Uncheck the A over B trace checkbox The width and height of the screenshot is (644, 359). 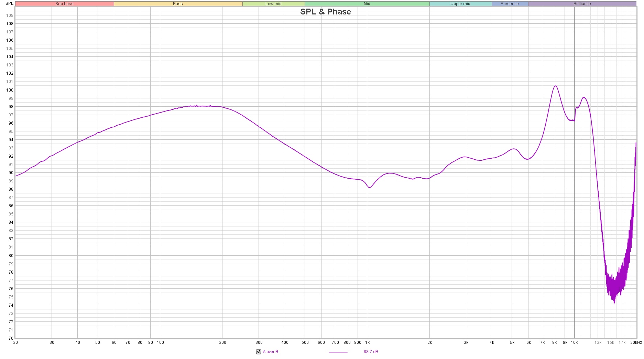(259, 352)
